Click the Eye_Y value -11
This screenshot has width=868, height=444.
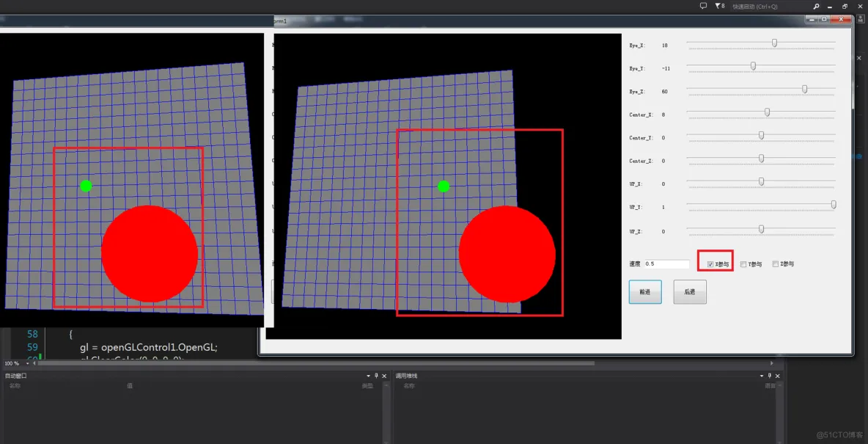click(666, 68)
